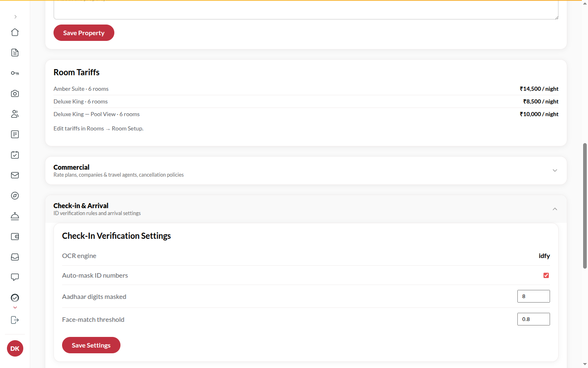
Task: Open the document page icon in sidebar
Action: (x=15, y=53)
